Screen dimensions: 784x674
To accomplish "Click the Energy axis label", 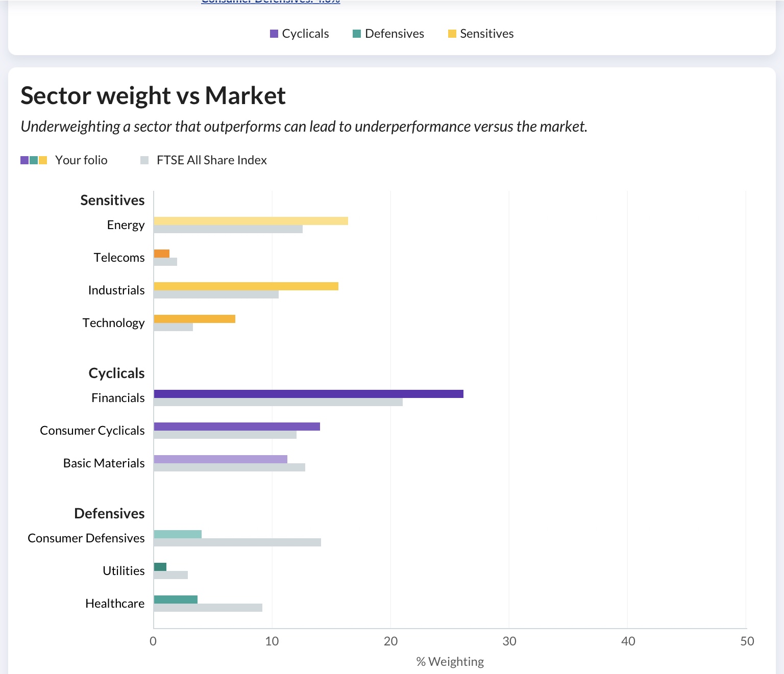I will pos(126,225).
